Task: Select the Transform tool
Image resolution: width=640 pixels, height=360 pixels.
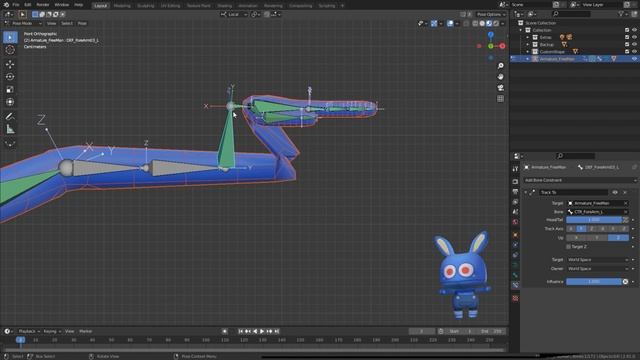Action: coord(10,102)
